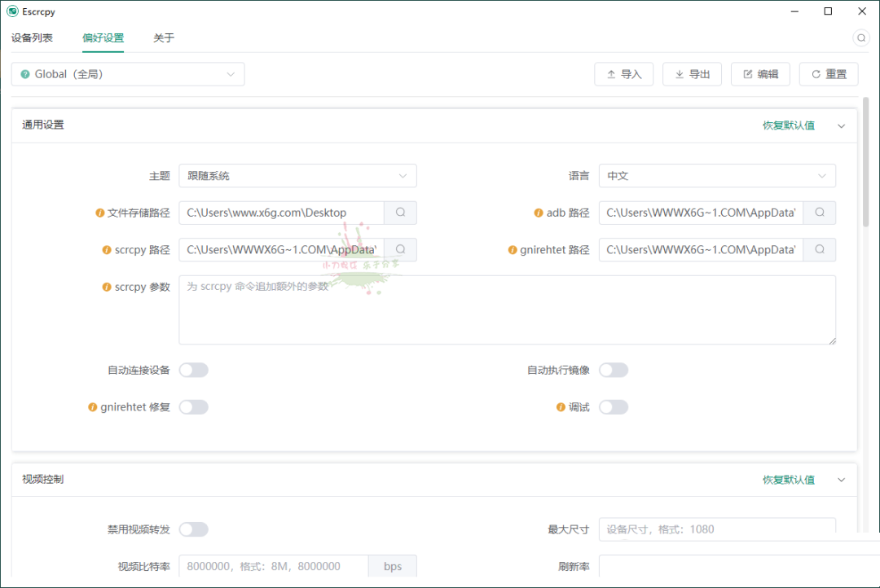Click the 导出 button
This screenshot has width=880, height=588.
(x=692, y=74)
